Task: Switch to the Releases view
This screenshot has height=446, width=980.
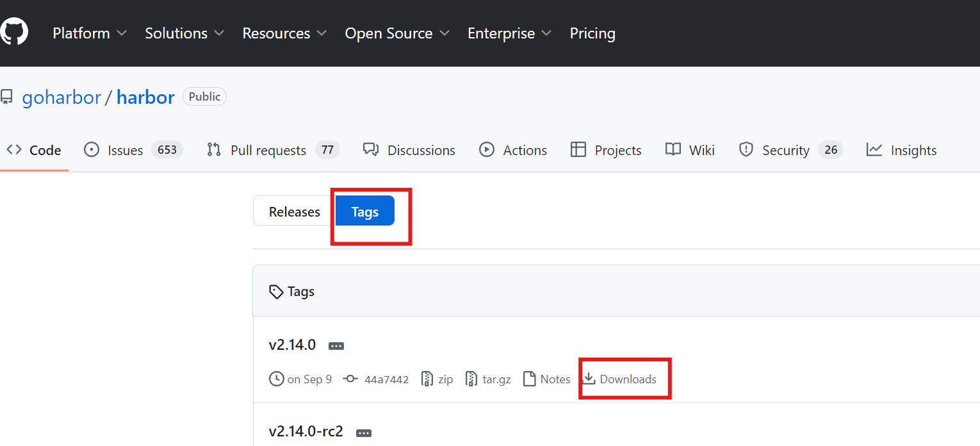Action: [295, 211]
